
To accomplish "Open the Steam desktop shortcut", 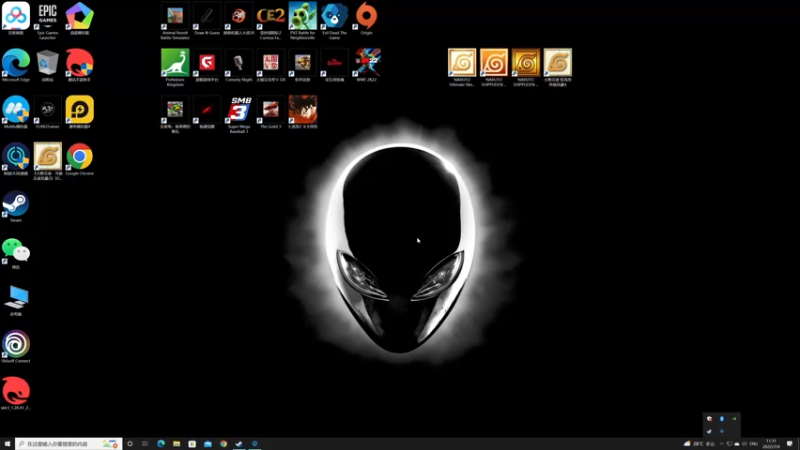I will pyautogui.click(x=16, y=206).
